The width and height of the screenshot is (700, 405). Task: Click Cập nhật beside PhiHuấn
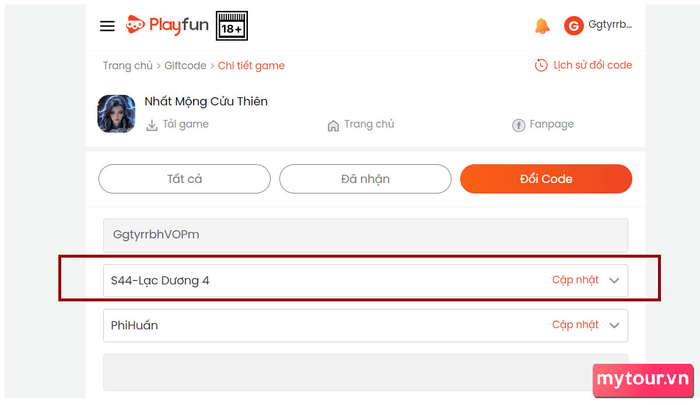click(575, 325)
